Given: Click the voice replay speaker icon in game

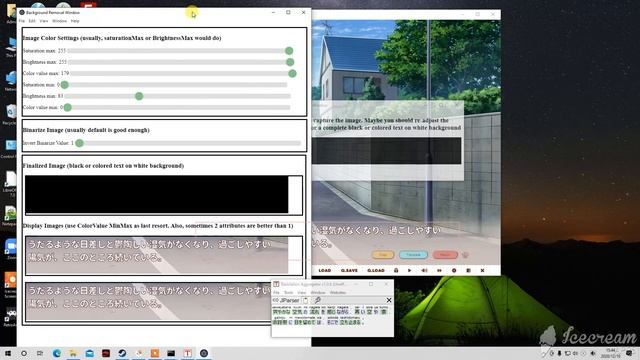Looking at the screenshot, I should [x=424, y=271].
